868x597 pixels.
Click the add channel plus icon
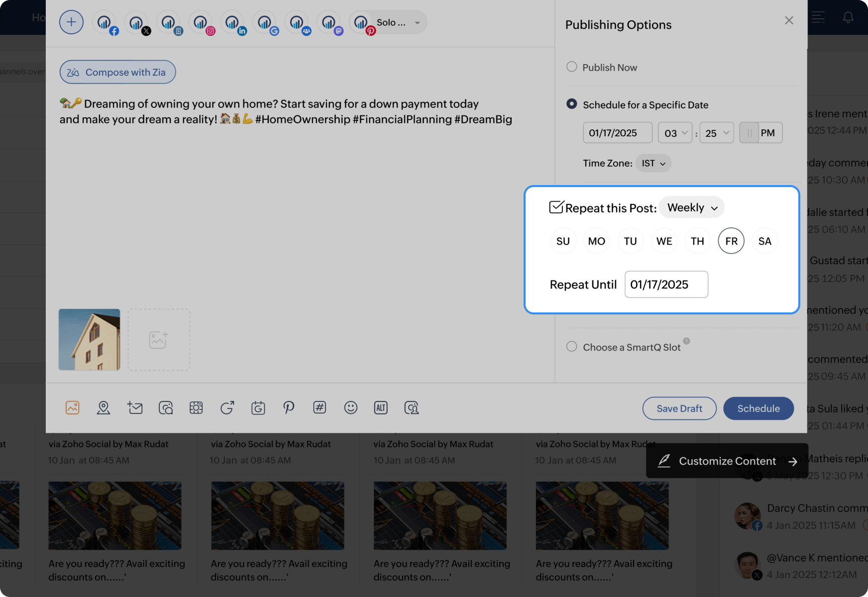click(71, 22)
